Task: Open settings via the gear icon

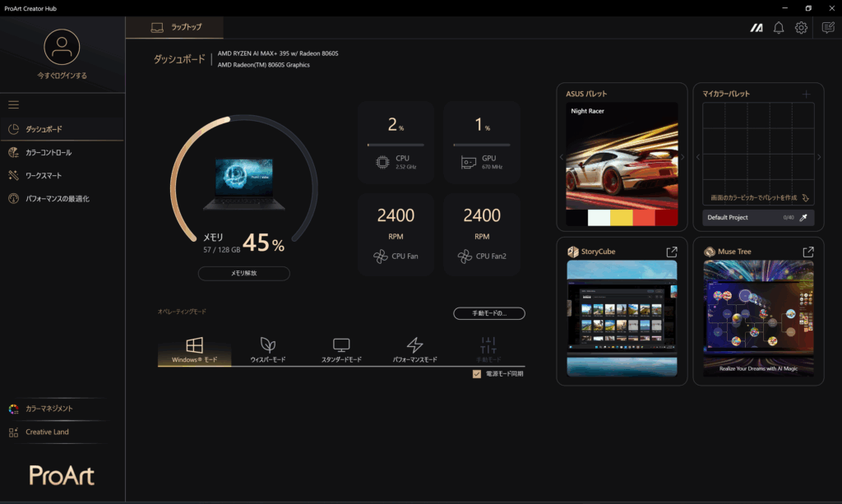Action: click(801, 28)
